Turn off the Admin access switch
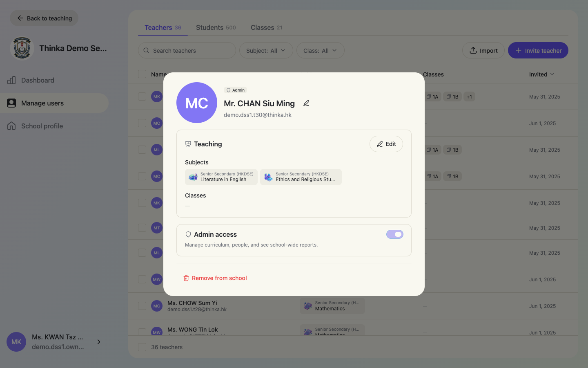 (395, 234)
